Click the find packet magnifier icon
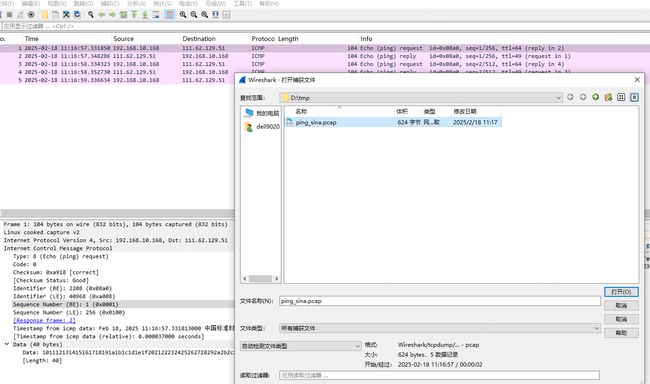The image size is (650, 384). (91, 15)
